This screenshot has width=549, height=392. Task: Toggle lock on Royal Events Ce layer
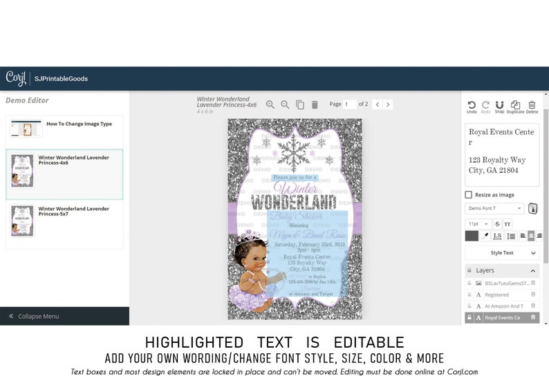click(469, 317)
